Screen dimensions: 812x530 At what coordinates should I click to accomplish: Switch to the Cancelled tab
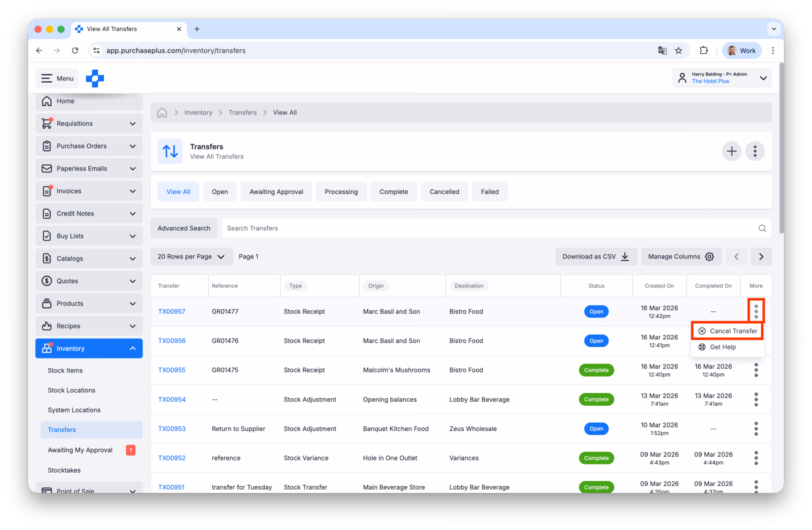click(444, 192)
